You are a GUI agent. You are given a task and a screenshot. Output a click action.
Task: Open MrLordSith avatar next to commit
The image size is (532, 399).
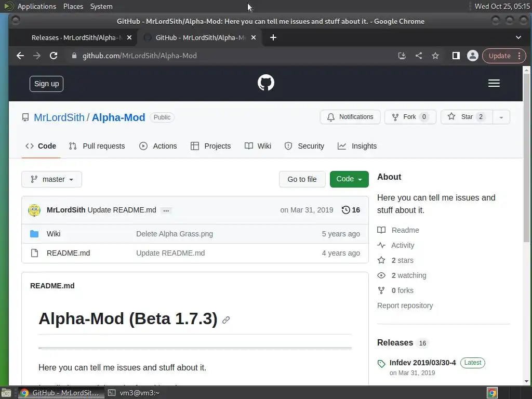coord(34,210)
